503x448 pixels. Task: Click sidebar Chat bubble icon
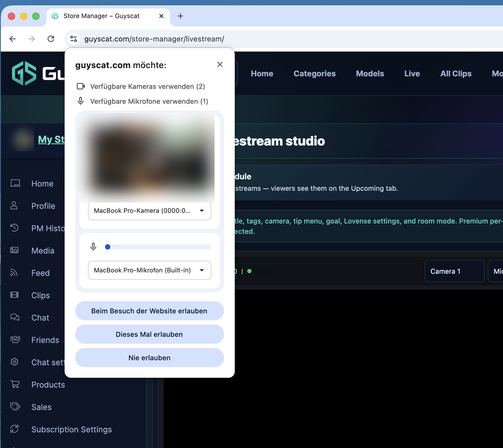click(x=15, y=317)
